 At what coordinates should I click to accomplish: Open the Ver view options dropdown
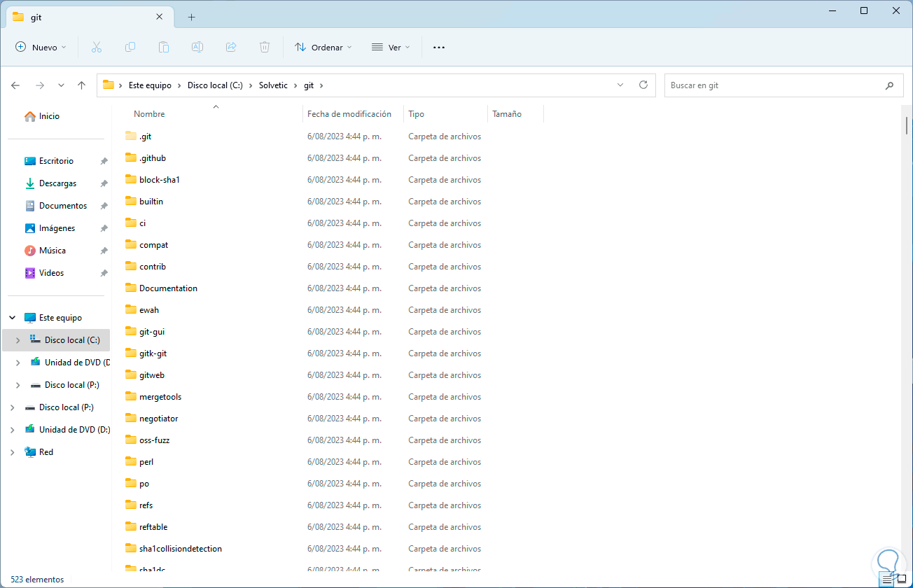(391, 48)
